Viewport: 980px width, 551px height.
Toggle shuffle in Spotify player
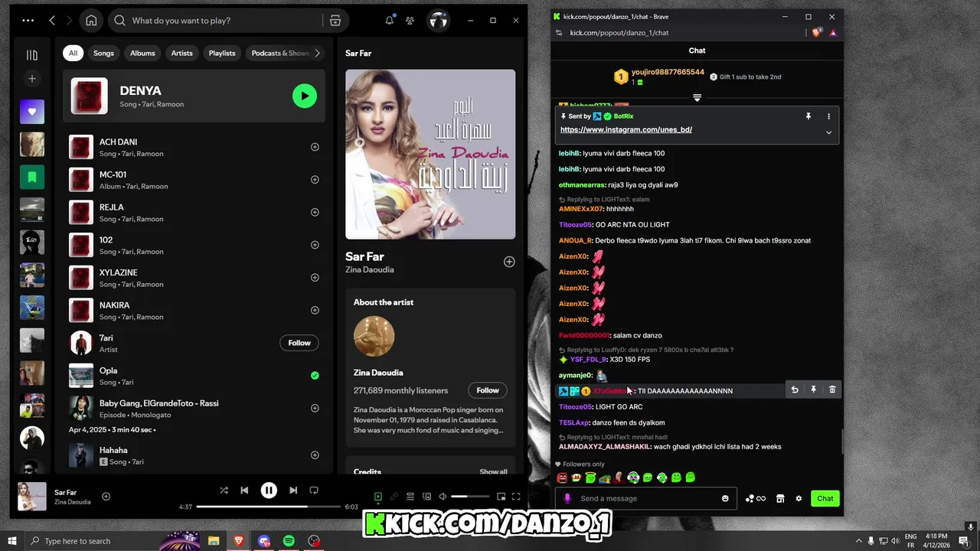click(x=224, y=491)
